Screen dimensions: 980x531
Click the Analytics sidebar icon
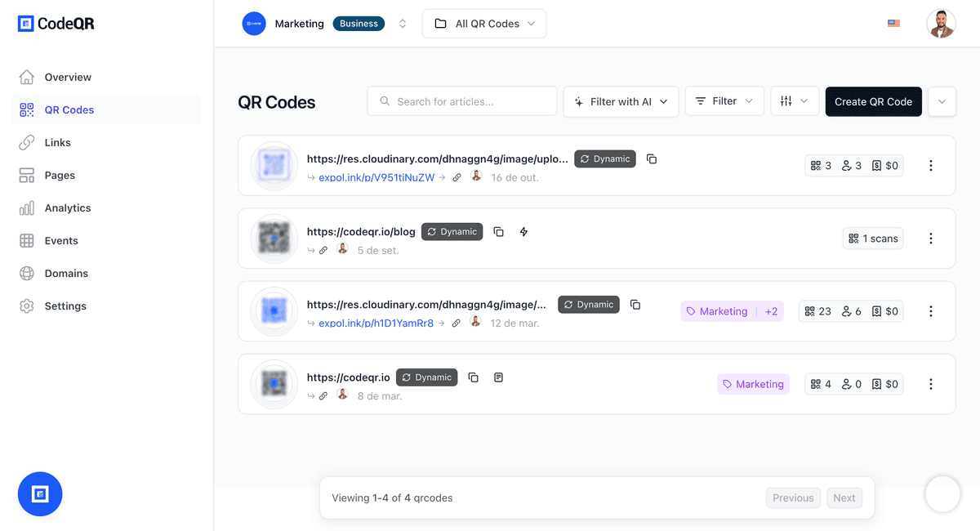(26, 207)
